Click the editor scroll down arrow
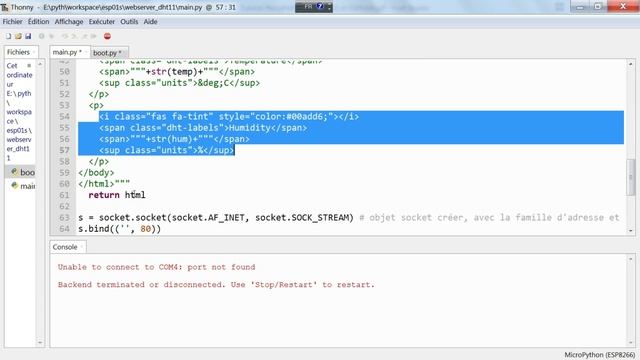This screenshot has width=640, height=360. [x=631, y=231]
